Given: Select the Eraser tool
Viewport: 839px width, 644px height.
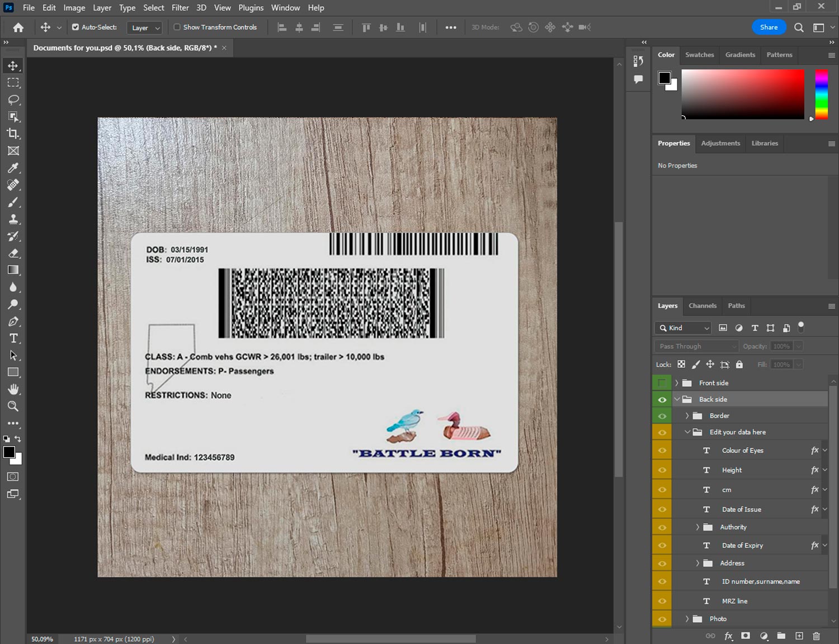Looking at the screenshot, I should 13,253.
